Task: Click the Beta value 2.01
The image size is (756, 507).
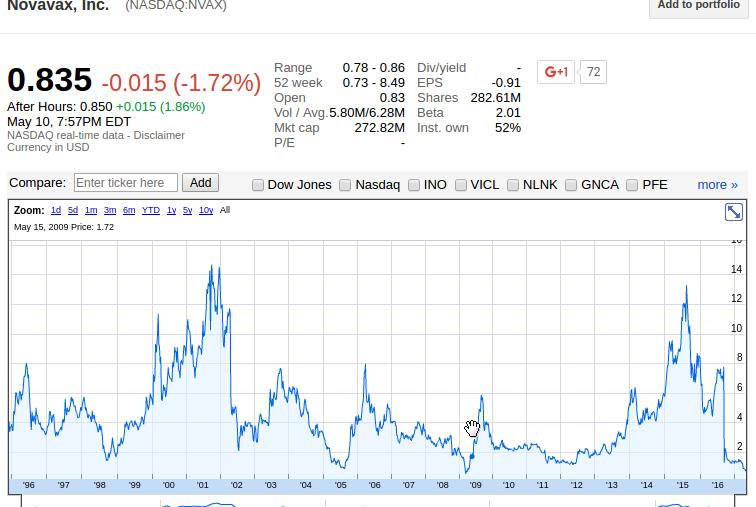Action: (508, 113)
